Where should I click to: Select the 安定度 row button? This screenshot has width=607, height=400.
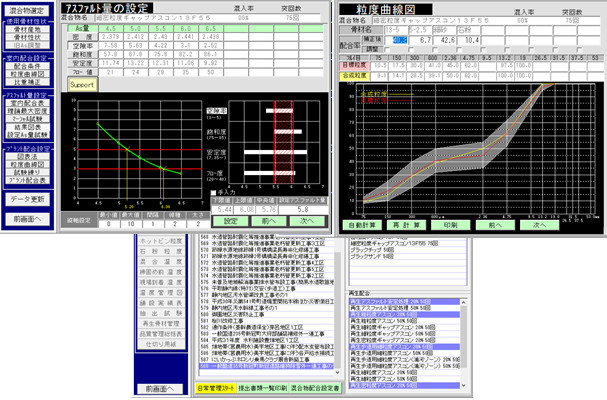click(82, 63)
